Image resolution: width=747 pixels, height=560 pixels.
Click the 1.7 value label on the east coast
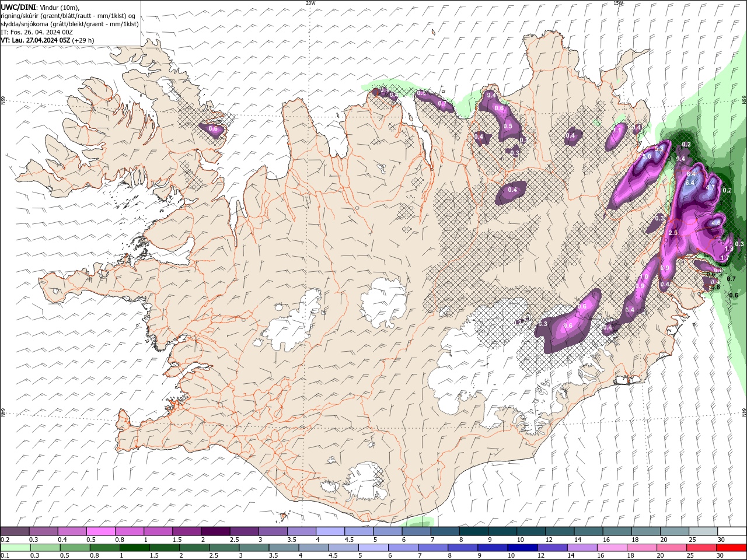tap(725, 257)
